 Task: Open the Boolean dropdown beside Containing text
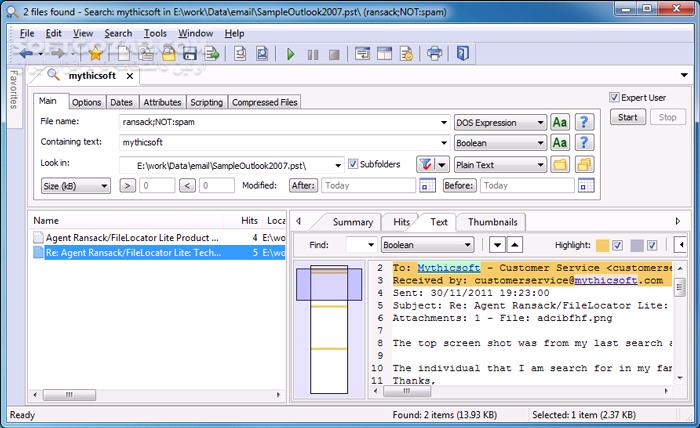(x=500, y=143)
